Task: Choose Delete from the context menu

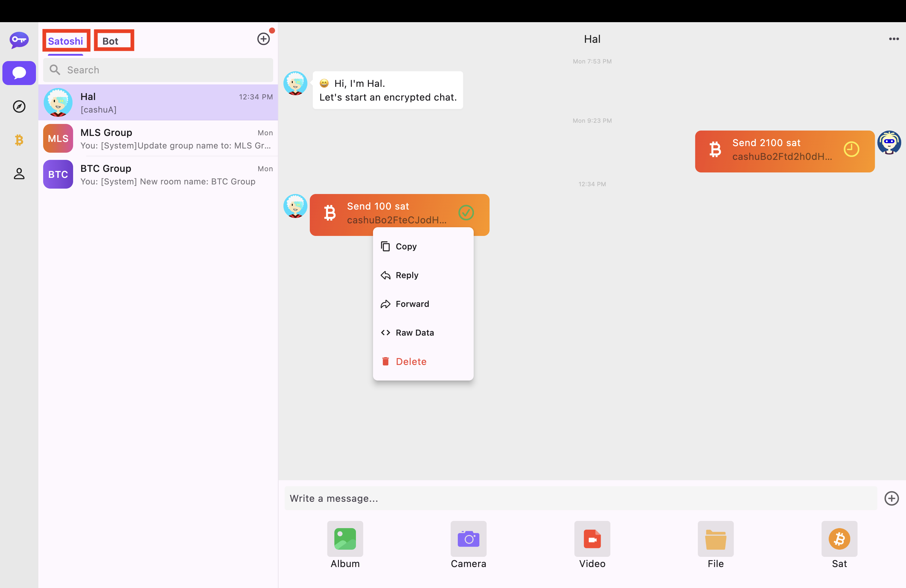Action: [x=423, y=362]
